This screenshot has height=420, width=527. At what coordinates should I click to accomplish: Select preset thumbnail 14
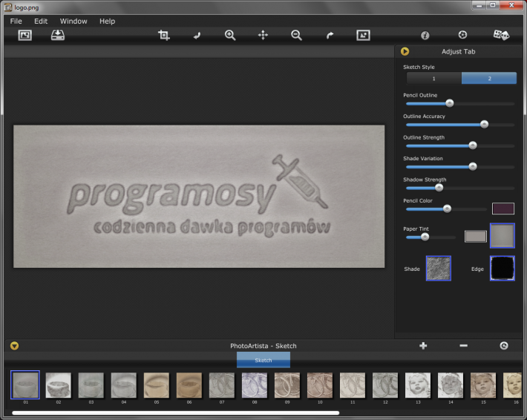click(x=451, y=385)
